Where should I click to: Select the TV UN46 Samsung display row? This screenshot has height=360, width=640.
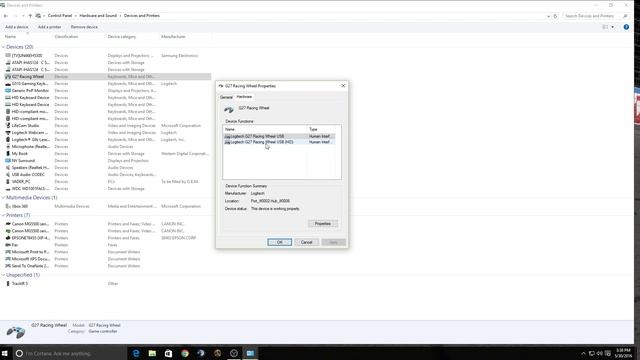(x=107, y=56)
